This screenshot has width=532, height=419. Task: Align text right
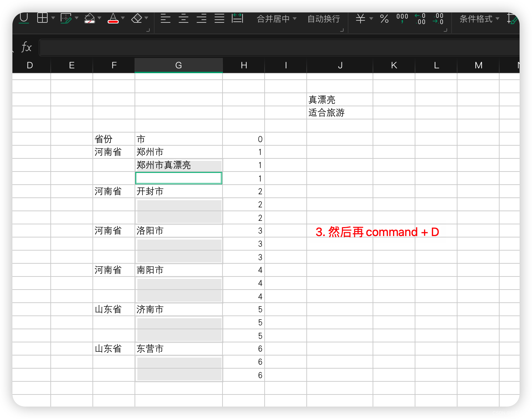(x=201, y=18)
